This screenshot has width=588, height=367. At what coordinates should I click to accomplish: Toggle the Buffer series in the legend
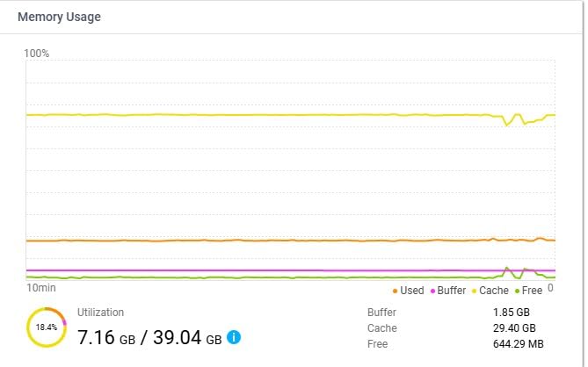pyautogui.click(x=448, y=291)
